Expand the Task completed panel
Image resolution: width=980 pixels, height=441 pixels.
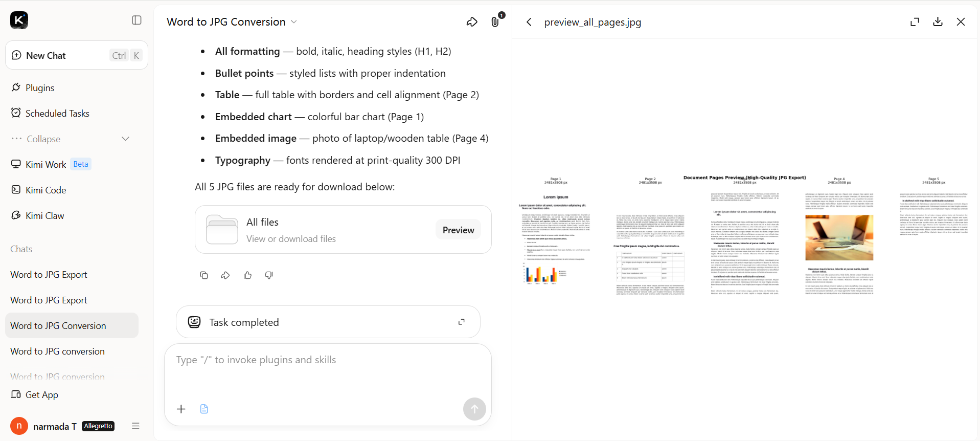[x=462, y=322]
